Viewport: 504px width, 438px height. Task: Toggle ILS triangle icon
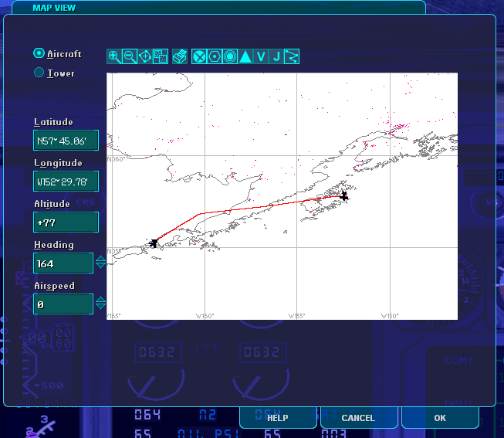click(245, 56)
